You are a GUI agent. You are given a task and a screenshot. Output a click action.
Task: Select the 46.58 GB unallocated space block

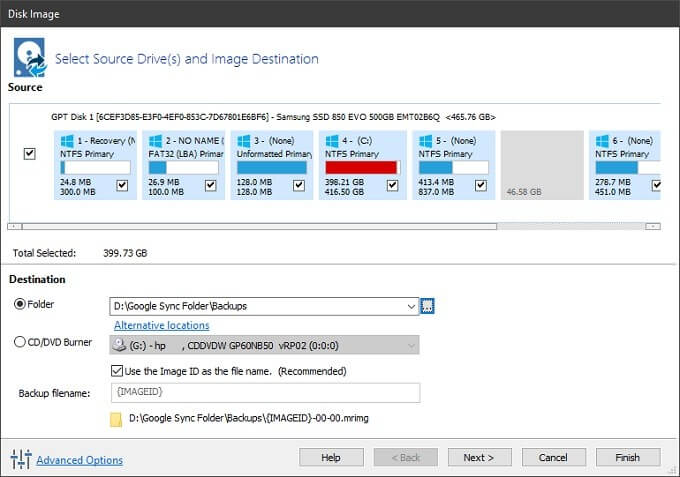[x=541, y=164]
